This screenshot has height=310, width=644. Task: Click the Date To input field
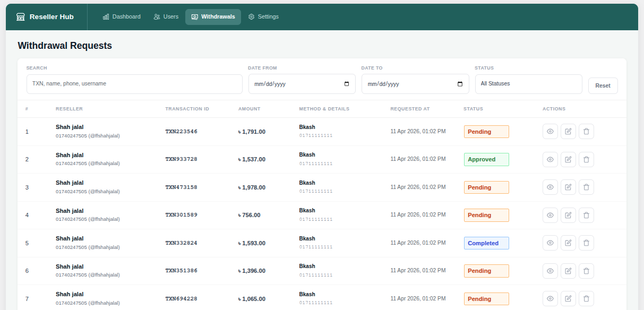(x=415, y=84)
